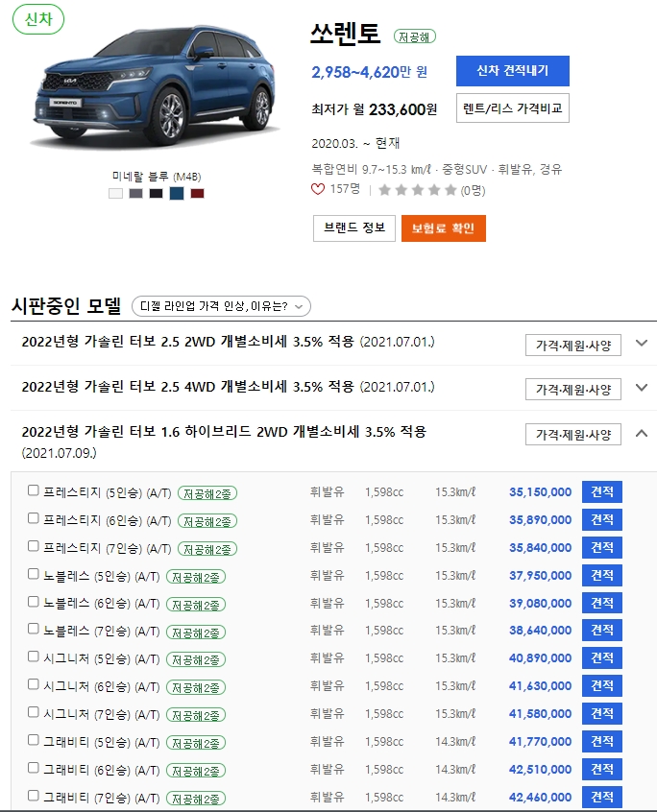Collapse the 1.6 하이브리드 2WD model chevron

642,433
